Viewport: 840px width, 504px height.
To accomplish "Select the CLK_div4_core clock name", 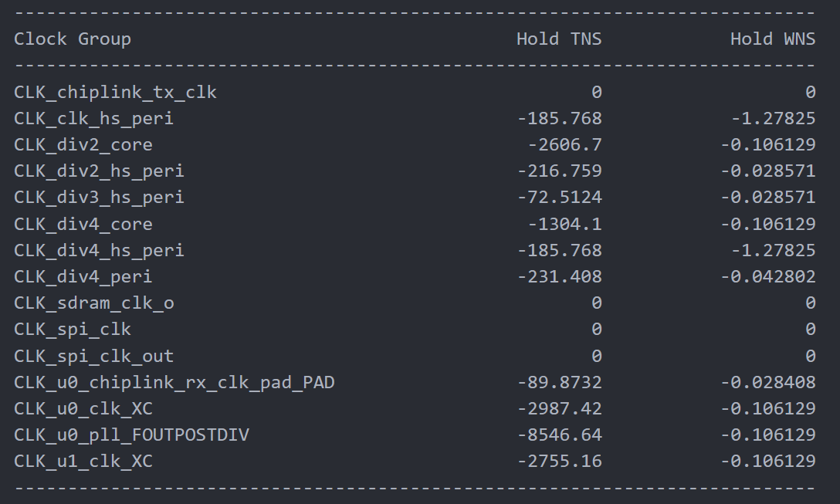I will [83, 224].
